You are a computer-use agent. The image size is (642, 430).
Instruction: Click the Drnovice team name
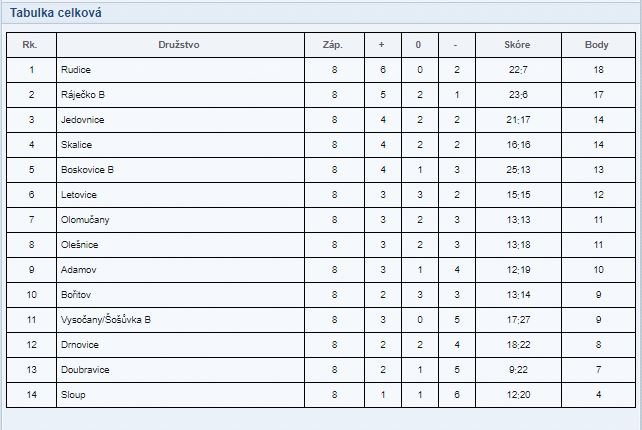coord(79,344)
